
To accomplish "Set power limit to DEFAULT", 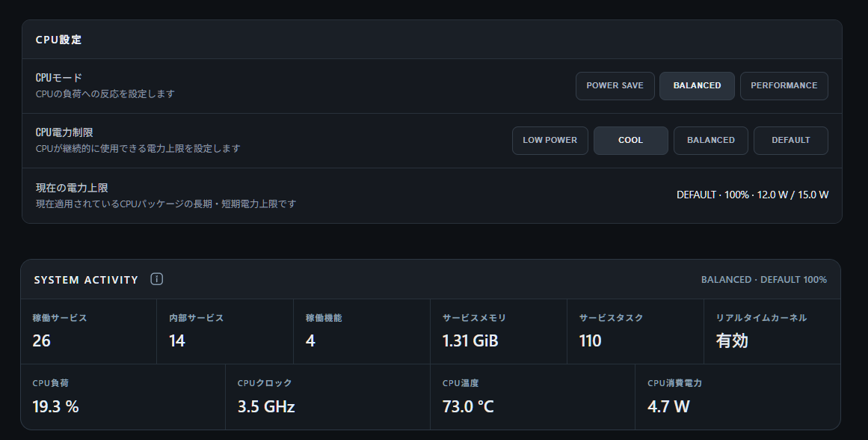I will tap(790, 141).
